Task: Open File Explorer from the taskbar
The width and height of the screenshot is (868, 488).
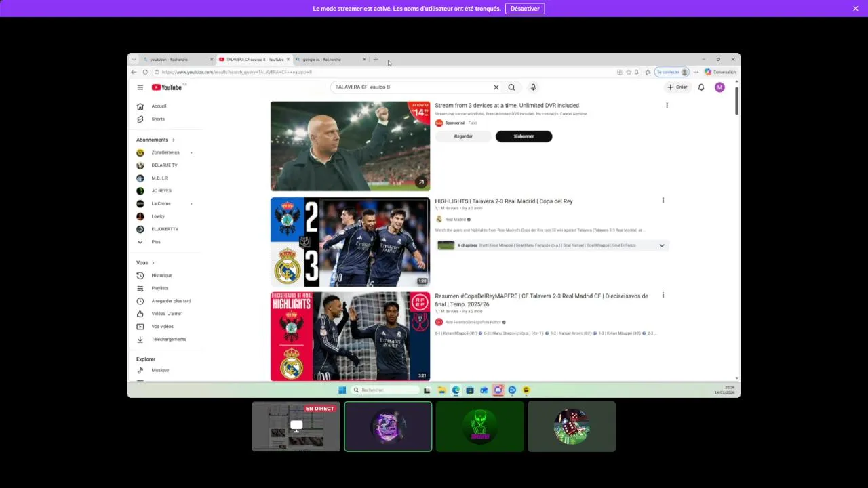Action: 441,390
